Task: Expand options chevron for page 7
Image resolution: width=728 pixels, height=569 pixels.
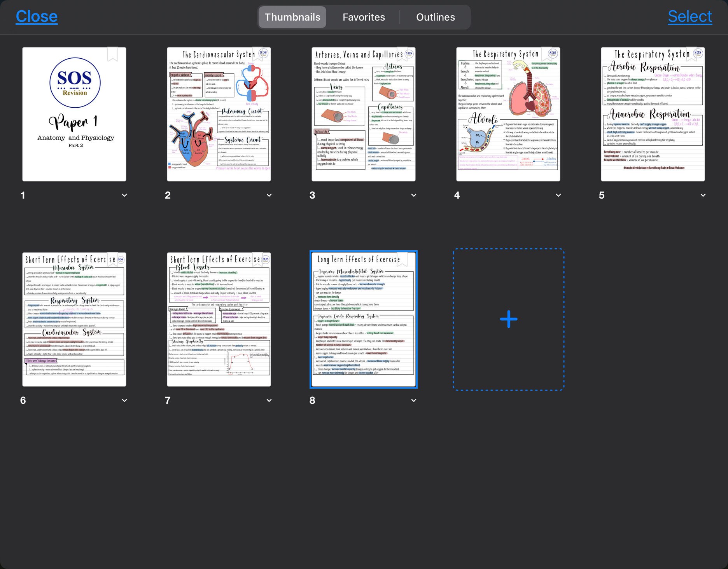Action: 269,400
